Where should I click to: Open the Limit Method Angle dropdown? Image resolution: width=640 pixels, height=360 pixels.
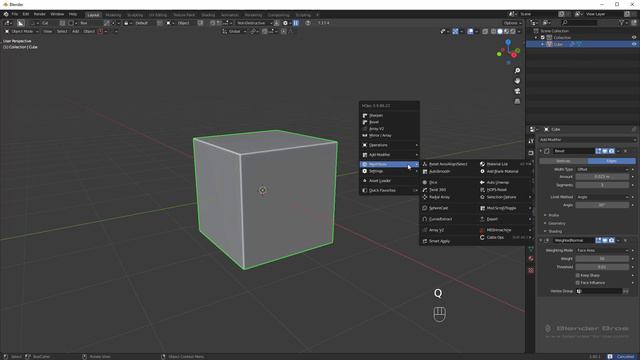tap(602, 197)
